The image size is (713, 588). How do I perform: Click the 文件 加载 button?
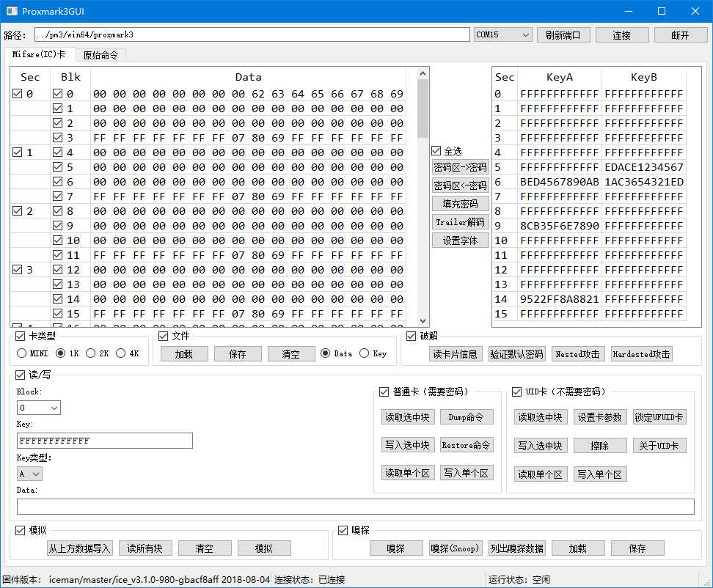[x=184, y=354]
